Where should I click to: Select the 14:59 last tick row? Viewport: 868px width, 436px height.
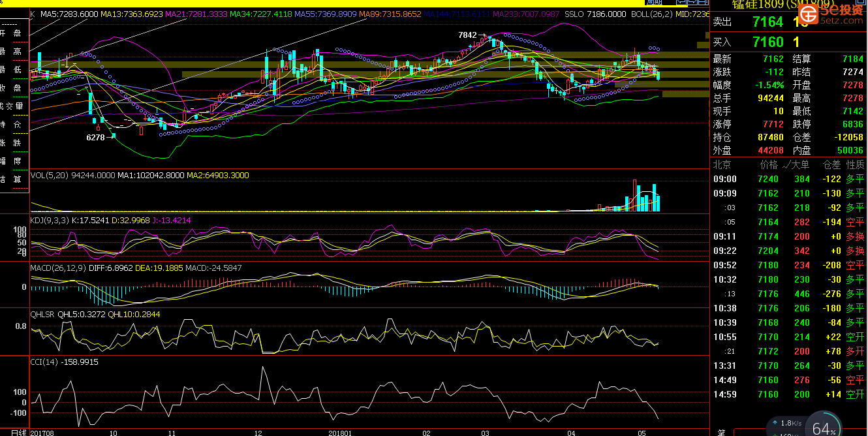(x=788, y=394)
